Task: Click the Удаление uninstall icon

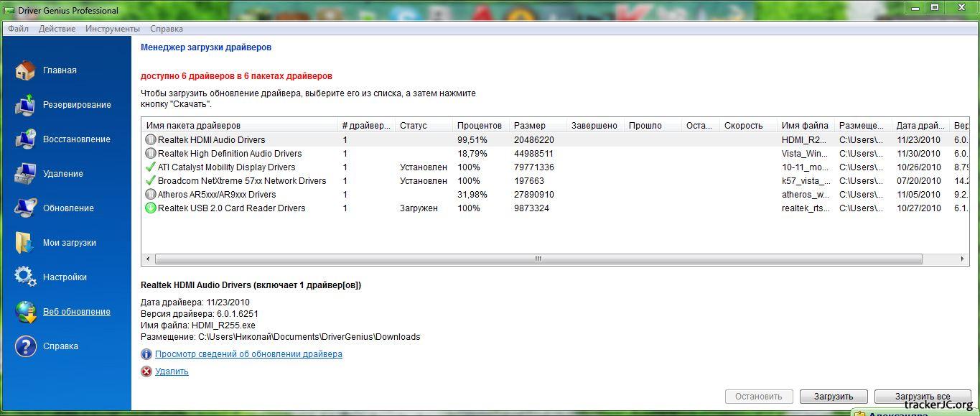Action: pyautogui.click(x=25, y=174)
